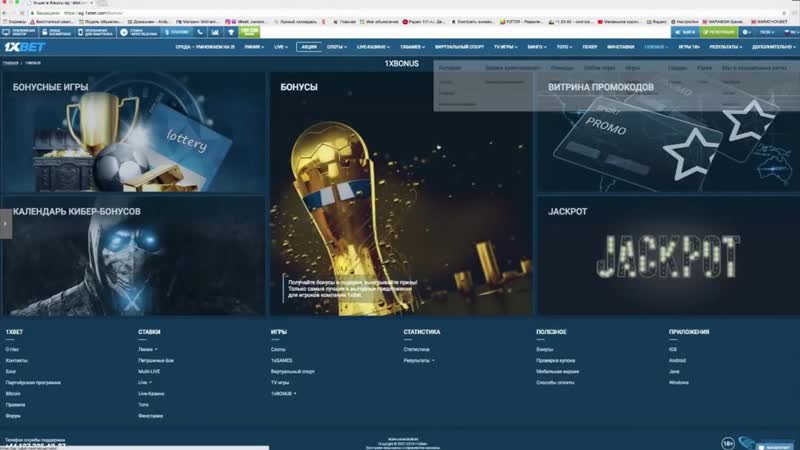Click the Среда promotion link in nav bar
The width and height of the screenshot is (800, 450).
205,47
